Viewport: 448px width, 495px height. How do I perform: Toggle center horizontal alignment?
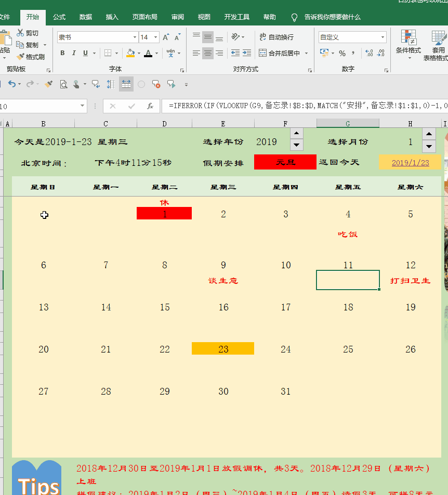(x=207, y=53)
